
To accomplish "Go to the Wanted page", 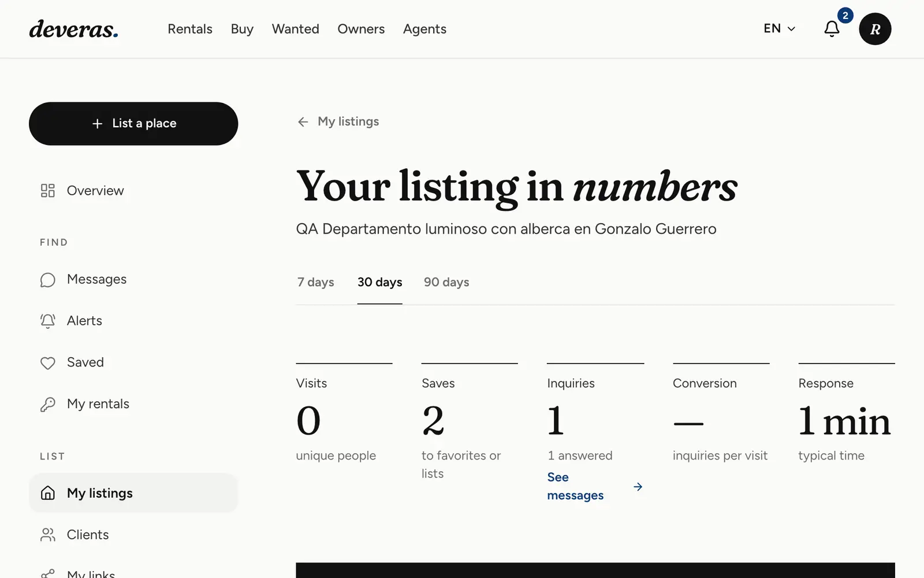I will (x=296, y=29).
